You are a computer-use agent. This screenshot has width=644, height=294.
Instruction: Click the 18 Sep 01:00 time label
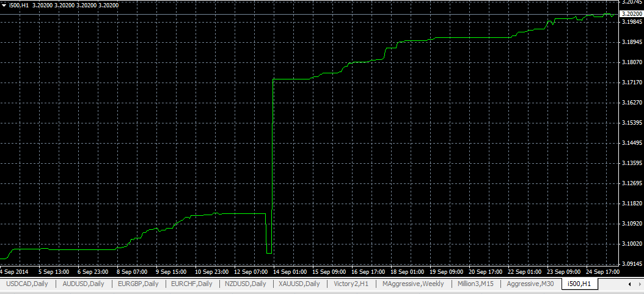coord(407,272)
